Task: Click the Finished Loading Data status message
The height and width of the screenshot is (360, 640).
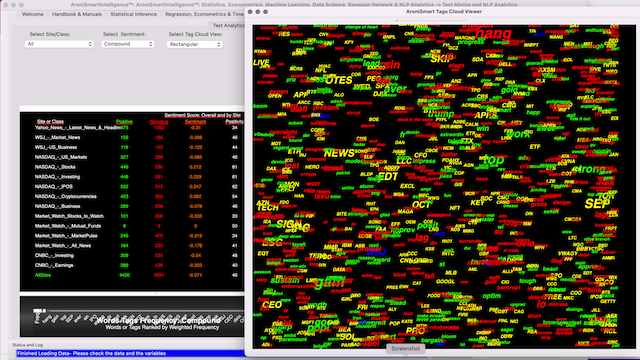Action: 91,353
